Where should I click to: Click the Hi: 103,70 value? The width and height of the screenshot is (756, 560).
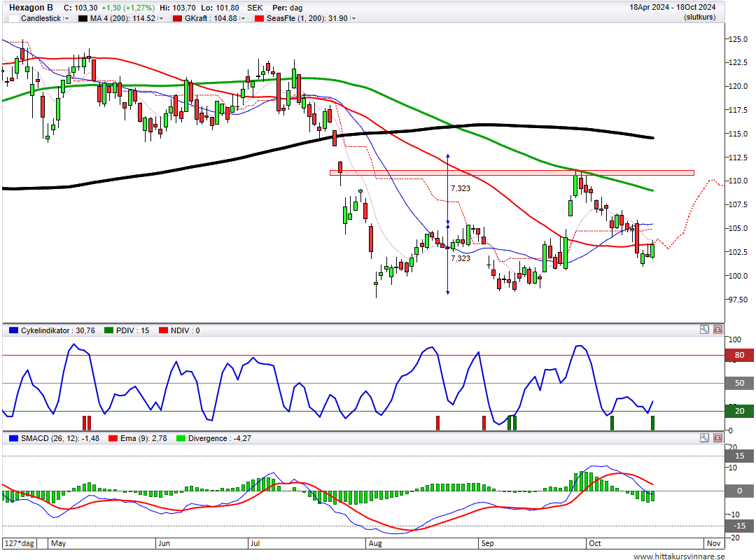point(177,8)
